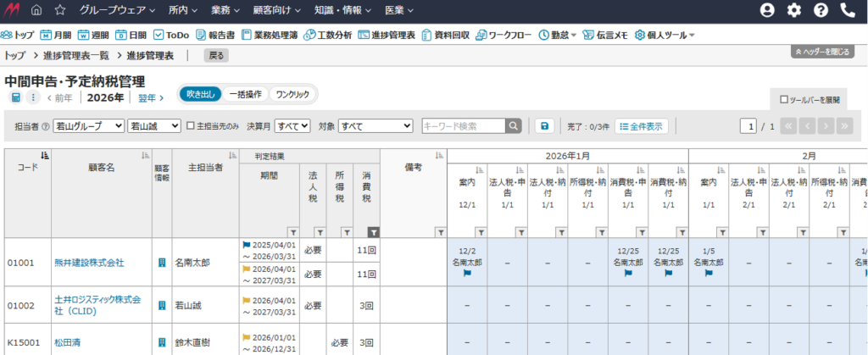Click the help question mark icon
This screenshot has width=868, height=355.
click(821, 10)
